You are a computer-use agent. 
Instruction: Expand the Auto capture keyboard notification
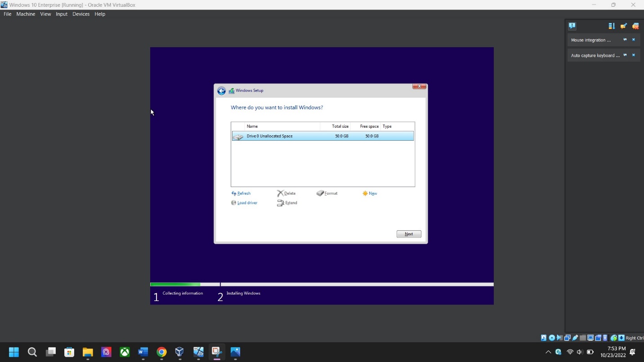coord(625,55)
